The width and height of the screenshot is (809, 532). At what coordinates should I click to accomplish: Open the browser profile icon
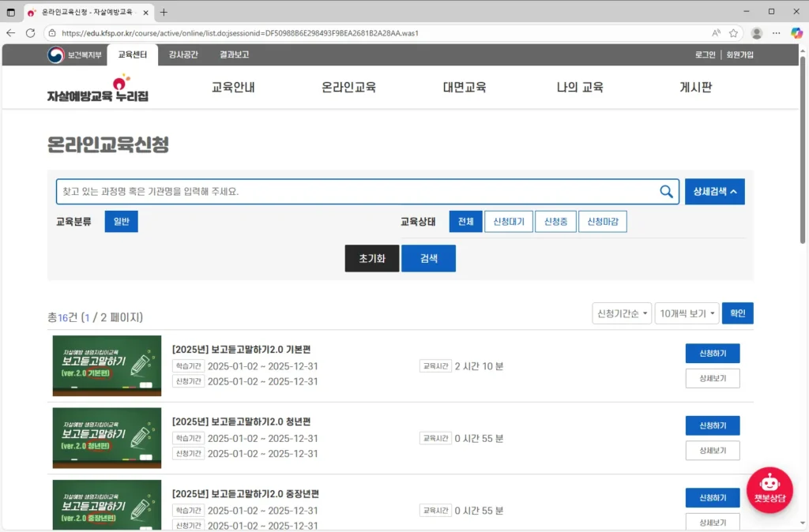coord(756,33)
